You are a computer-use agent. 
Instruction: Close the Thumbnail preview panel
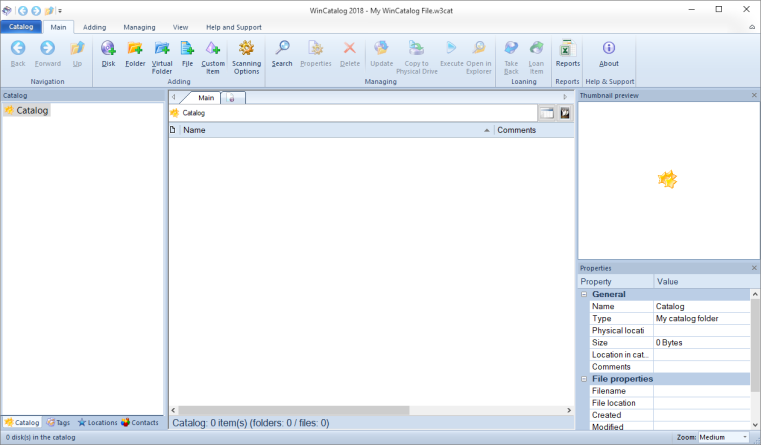[754, 95]
